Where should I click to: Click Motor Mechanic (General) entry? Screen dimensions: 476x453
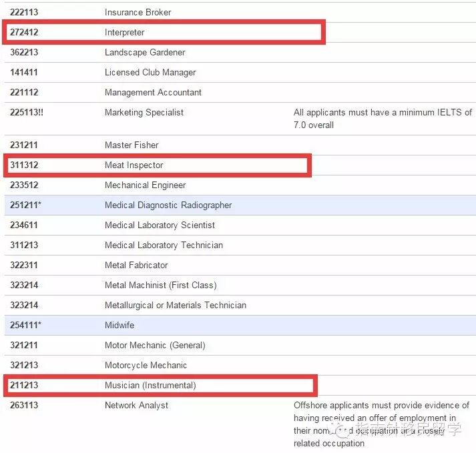tap(155, 346)
